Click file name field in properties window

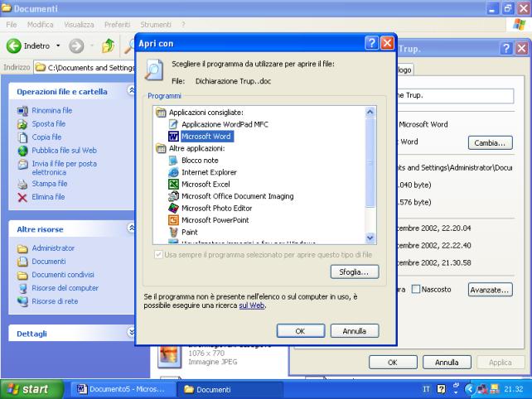click(455, 95)
